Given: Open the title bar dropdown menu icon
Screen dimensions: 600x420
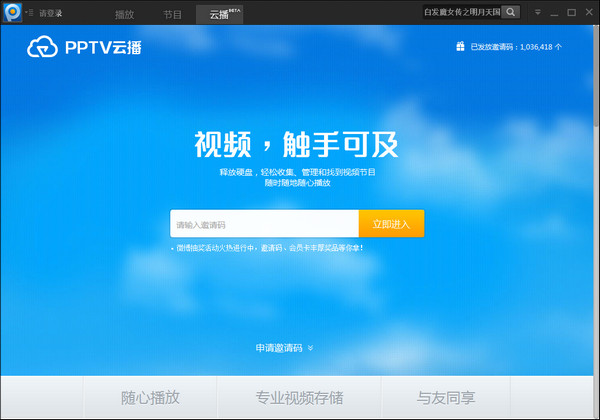Looking at the screenshot, I should pos(537,13).
